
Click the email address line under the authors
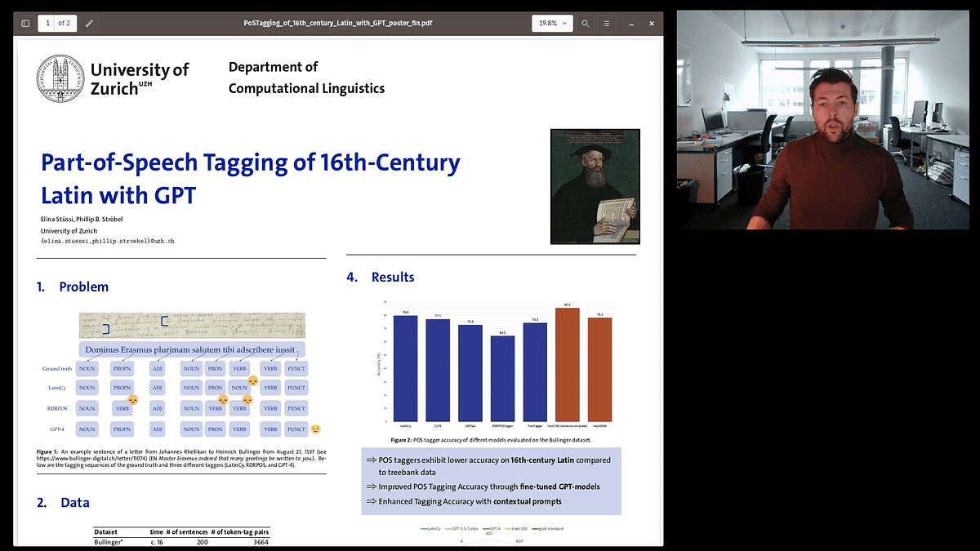pyautogui.click(x=108, y=241)
